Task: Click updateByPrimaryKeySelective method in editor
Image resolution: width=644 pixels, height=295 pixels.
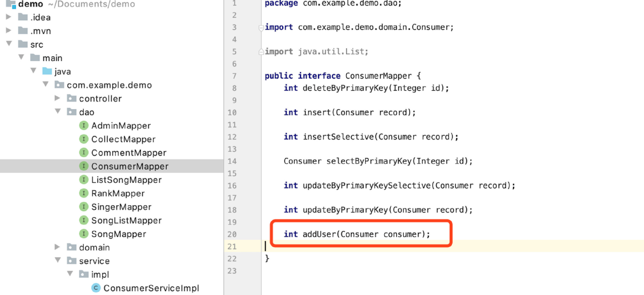Action: (366, 185)
